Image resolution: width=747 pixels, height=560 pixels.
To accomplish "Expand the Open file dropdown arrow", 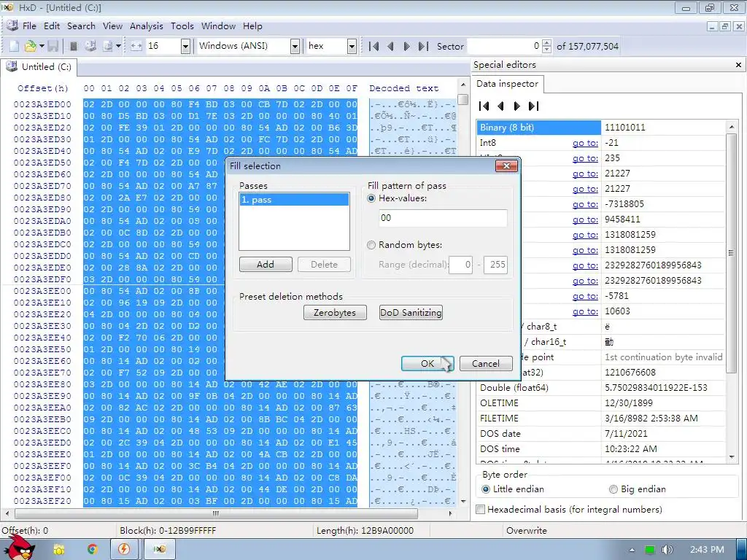I will pyautogui.click(x=42, y=46).
